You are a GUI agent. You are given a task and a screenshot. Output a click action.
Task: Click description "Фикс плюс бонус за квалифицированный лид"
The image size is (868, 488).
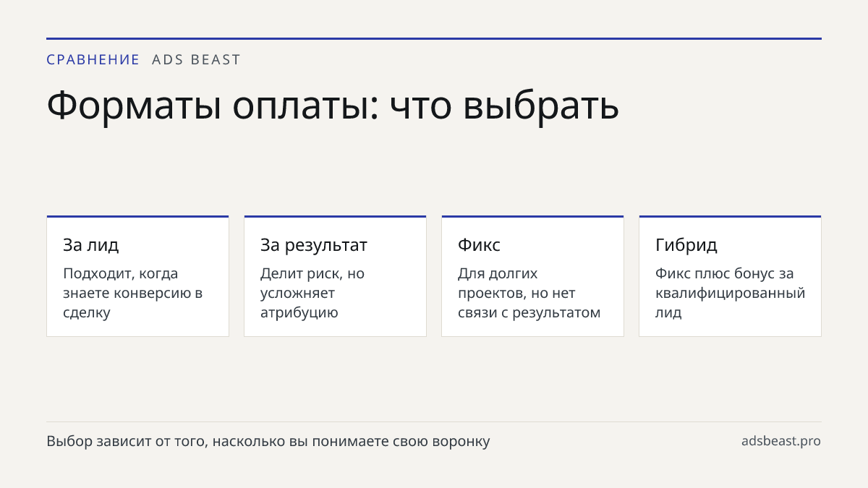tap(731, 293)
